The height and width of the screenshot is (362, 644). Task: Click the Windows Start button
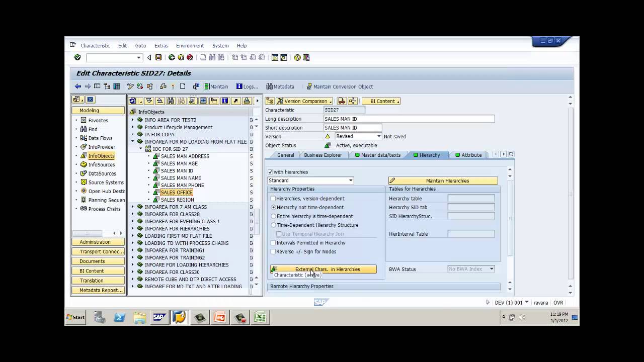point(75,317)
